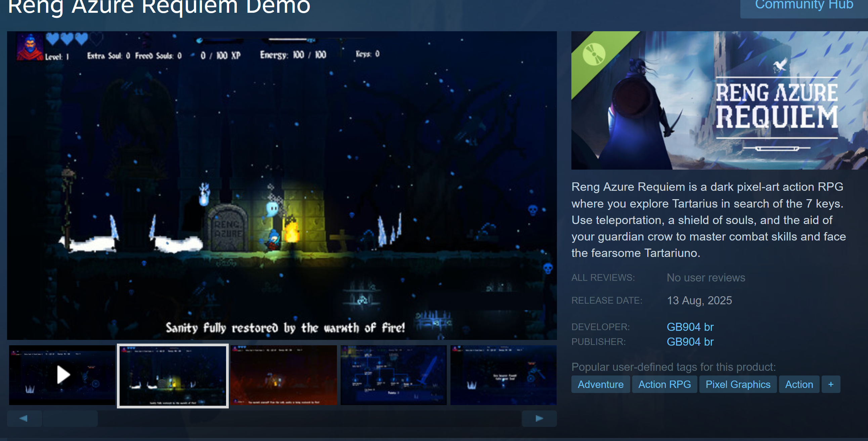The width and height of the screenshot is (868, 441).
Task: Open the Action tag
Action: (x=799, y=384)
